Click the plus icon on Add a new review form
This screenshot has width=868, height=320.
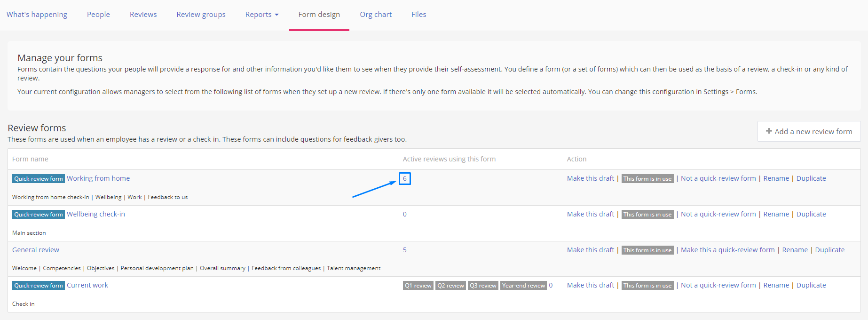pos(769,131)
